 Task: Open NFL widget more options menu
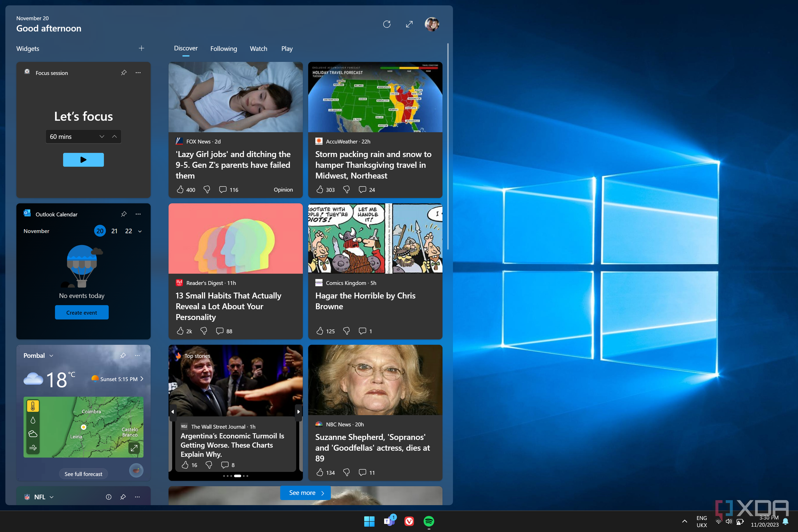point(137,497)
